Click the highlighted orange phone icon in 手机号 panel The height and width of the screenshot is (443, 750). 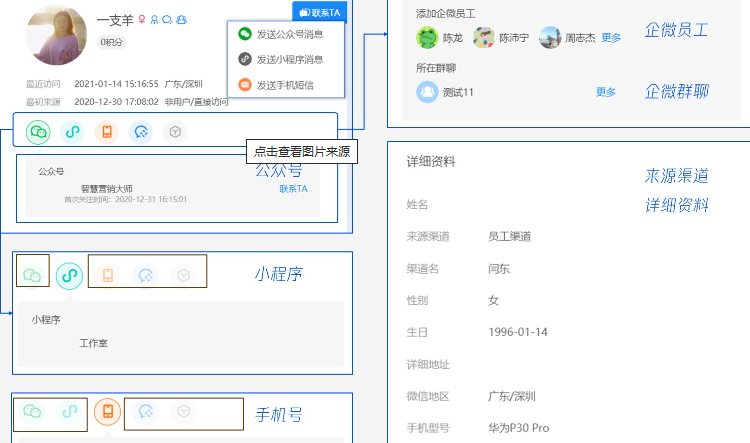[107, 411]
